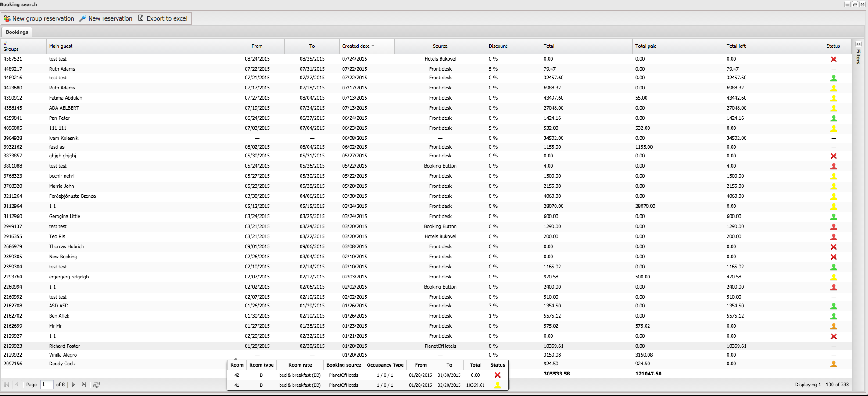This screenshot has width=868, height=396.
Task: Click Hotels Bukovel source in first row
Action: (x=440, y=59)
